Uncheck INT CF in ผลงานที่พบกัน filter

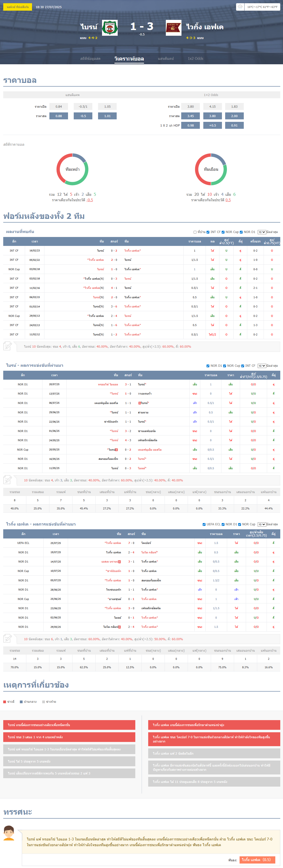[208, 232]
